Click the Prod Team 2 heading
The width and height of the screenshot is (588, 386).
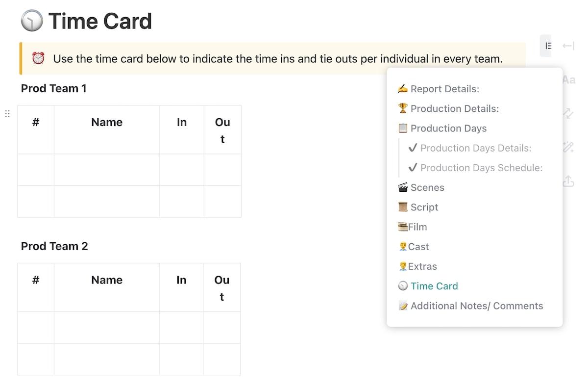[54, 246]
